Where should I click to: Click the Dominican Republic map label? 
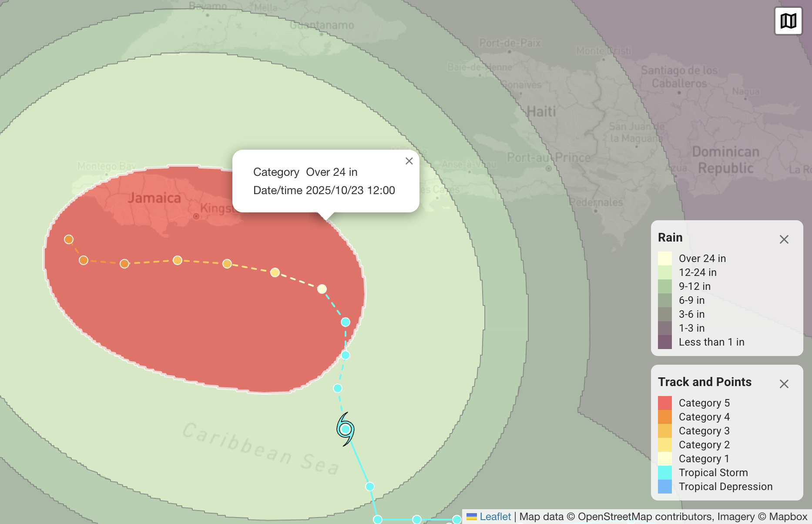click(725, 160)
